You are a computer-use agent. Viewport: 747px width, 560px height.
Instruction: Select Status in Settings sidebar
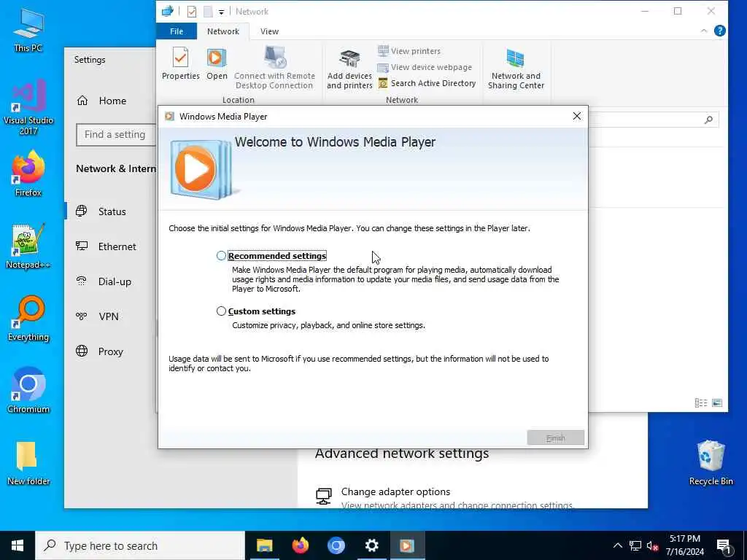(x=112, y=211)
